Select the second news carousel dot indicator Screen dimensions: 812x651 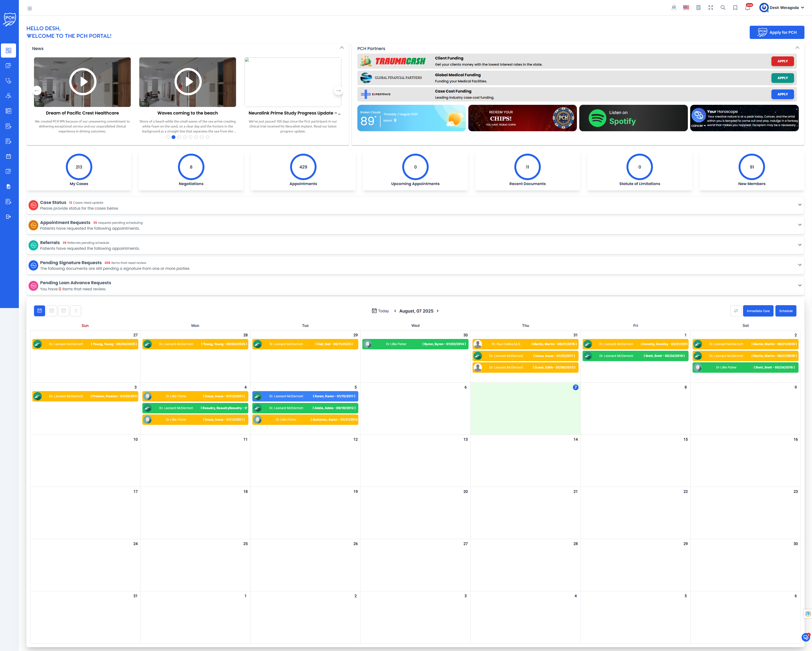(173, 137)
